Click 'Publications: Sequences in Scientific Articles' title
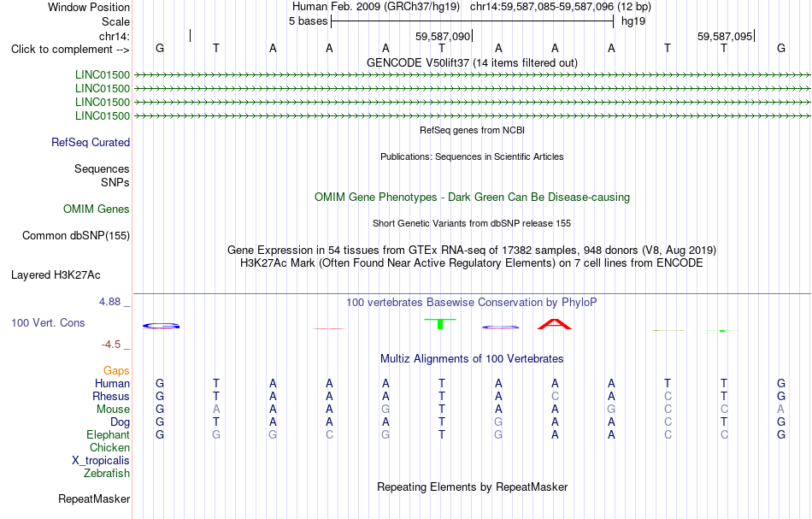Image resolution: width=812 pixels, height=519 pixels. click(472, 156)
